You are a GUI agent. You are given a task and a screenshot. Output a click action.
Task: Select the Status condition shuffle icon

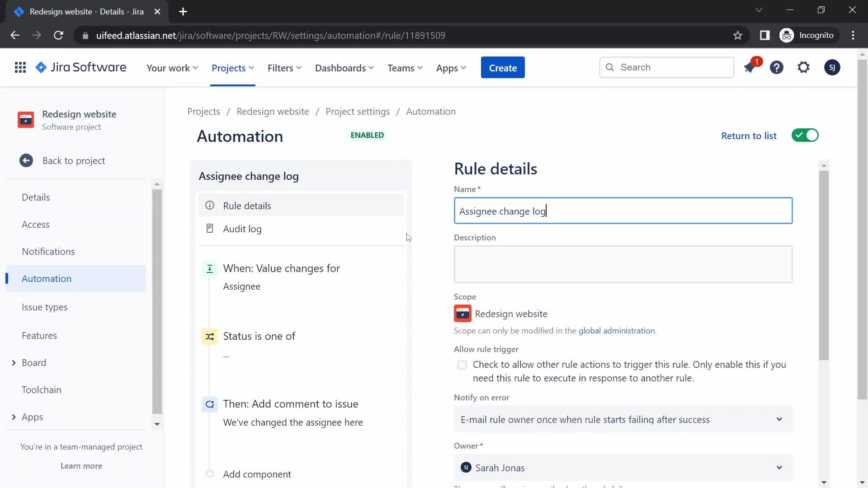coord(210,337)
